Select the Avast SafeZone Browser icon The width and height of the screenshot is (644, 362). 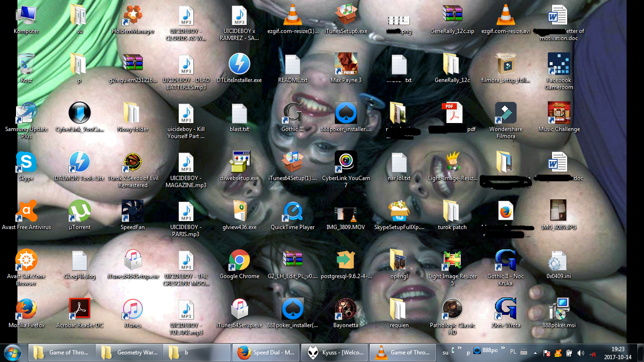[x=26, y=268]
